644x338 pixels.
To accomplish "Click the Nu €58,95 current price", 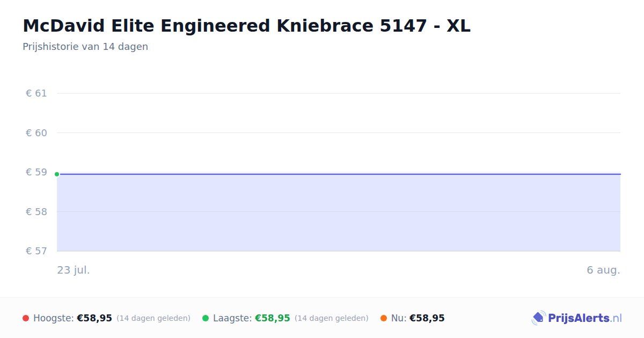I will click(x=427, y=318).
